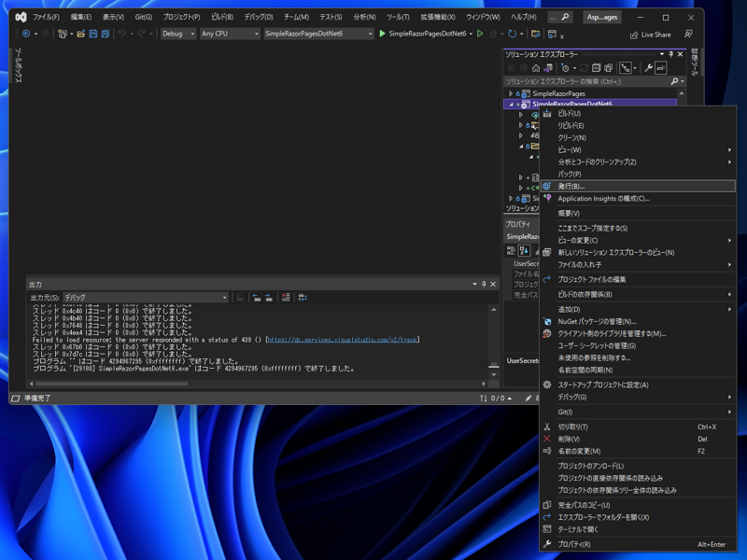Click the Asp...ages solution name button

coord(601,17)
